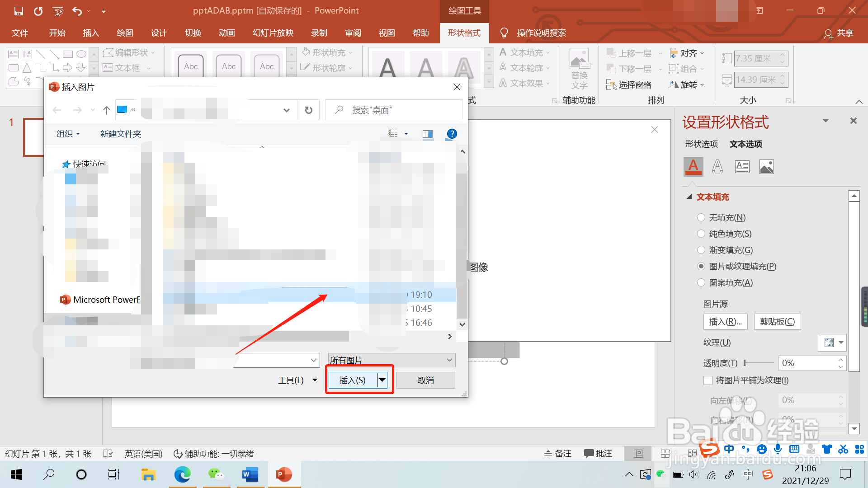Click the transparency slider track
This screenshot has height=488, width=868.
tap(759, 363)
